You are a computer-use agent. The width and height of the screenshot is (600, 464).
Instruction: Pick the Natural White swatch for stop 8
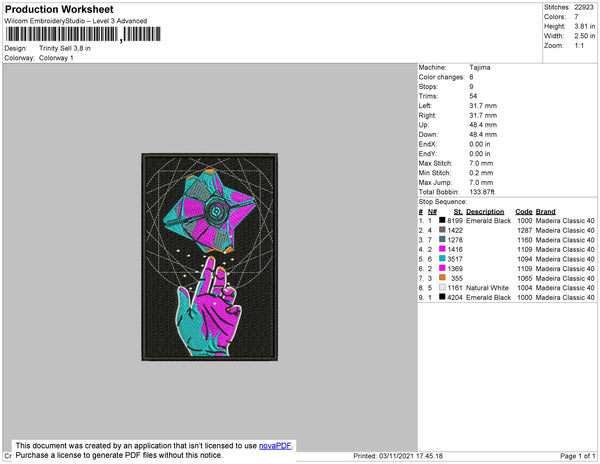442,287
